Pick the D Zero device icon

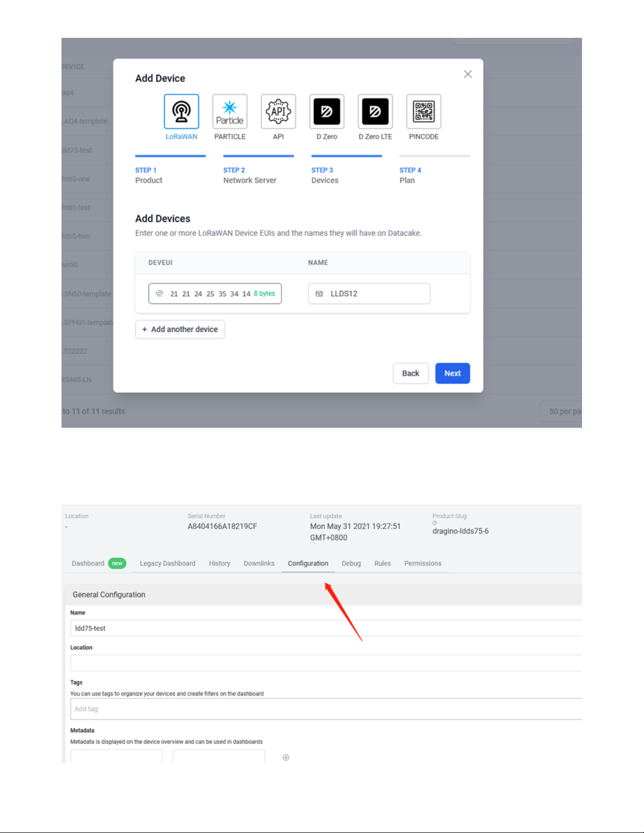coord(326,111)
